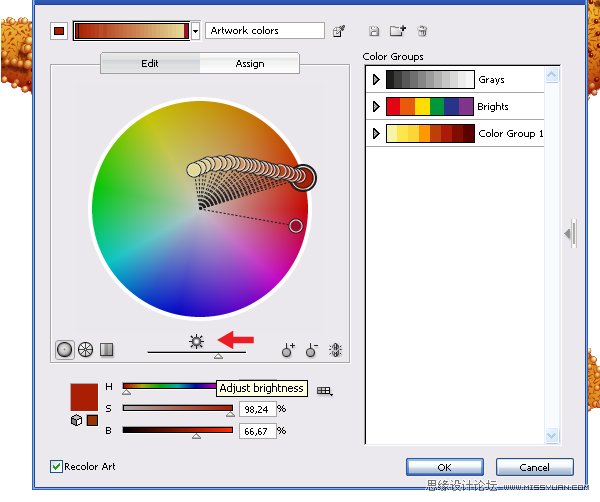600x502 pixels.
Task: Click the brightness sun icon
Action: click(196, 341)
